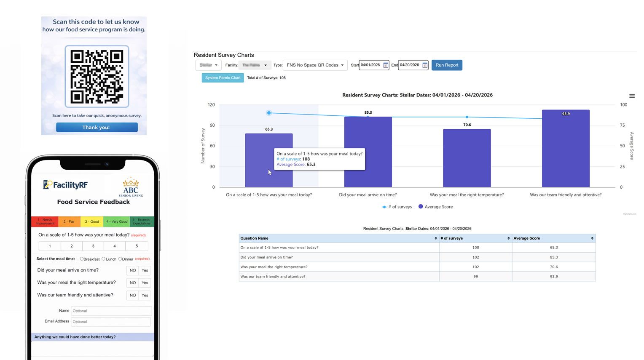Open the Type dropdown showing FNS No Space QR Codes
This screenshot has height=360, width=644.
[x=315, y=65]
